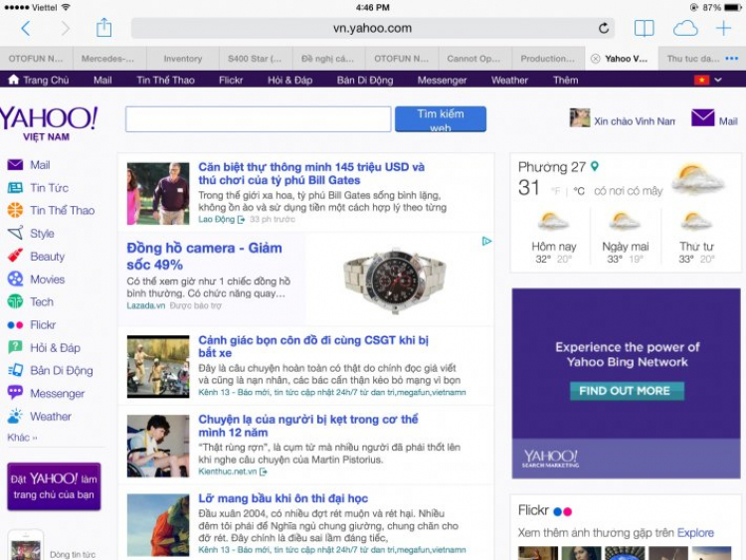Viewport: 746px width, 560px height.
Task: Click the AdChoices icon on watch ad
Action: click(x=486, y=242)
